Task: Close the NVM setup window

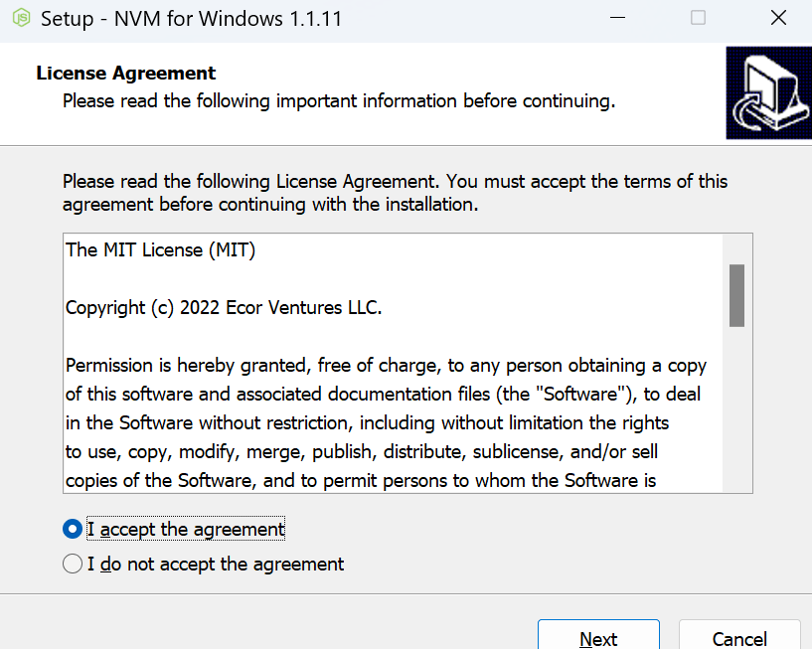Action: [778, 18]
